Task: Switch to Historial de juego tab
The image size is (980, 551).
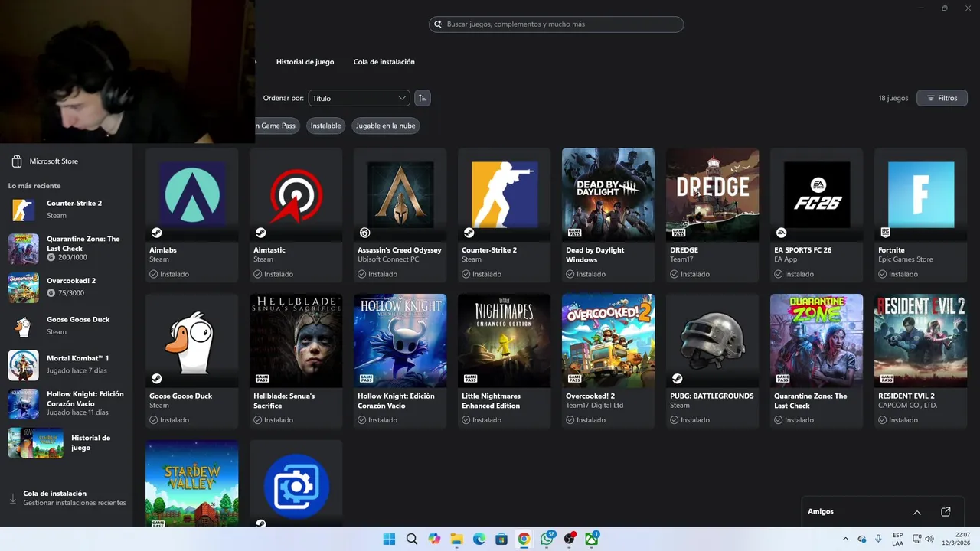Action: coord(305,62)
